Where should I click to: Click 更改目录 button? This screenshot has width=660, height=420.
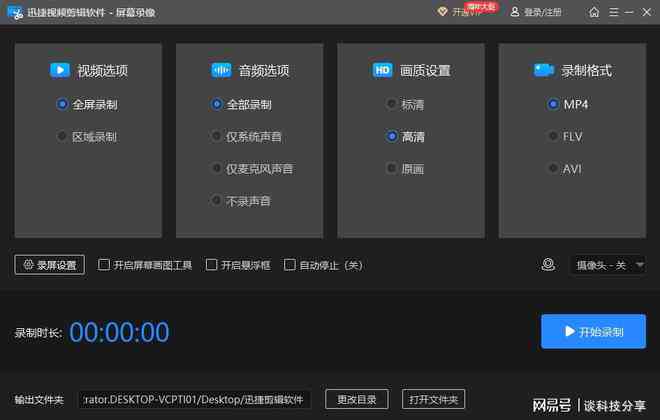pos(357,399)
